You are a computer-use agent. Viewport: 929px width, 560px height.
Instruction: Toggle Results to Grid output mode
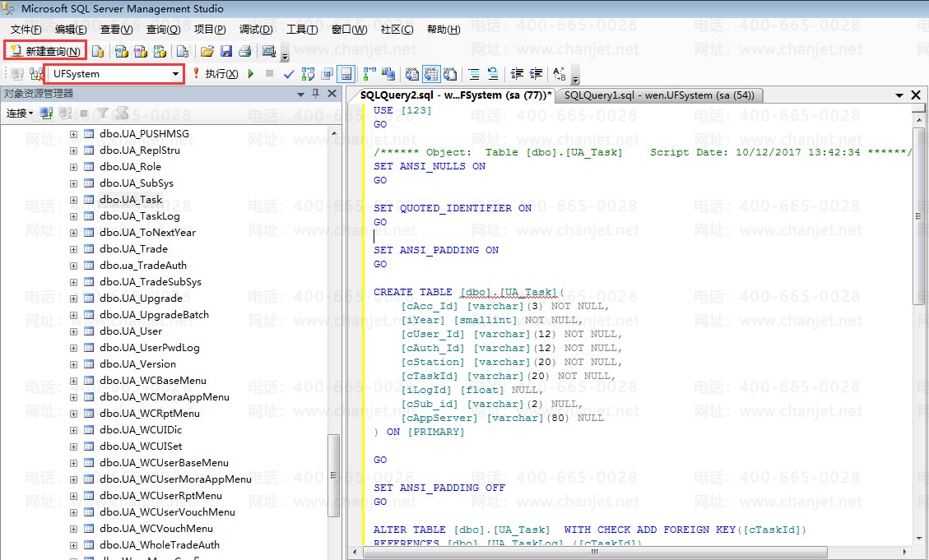click(430, 74)
